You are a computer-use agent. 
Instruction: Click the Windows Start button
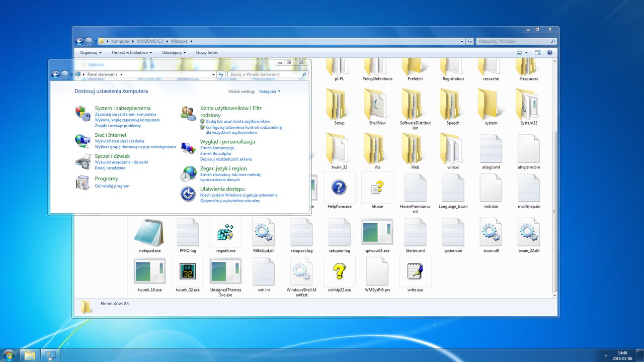coord(9,355)
